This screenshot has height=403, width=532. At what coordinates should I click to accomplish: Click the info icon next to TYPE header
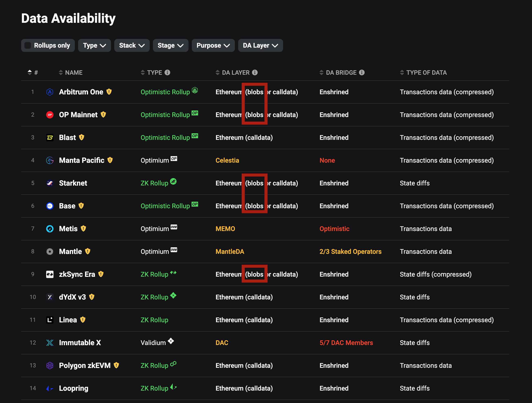[x=167, y=72]
